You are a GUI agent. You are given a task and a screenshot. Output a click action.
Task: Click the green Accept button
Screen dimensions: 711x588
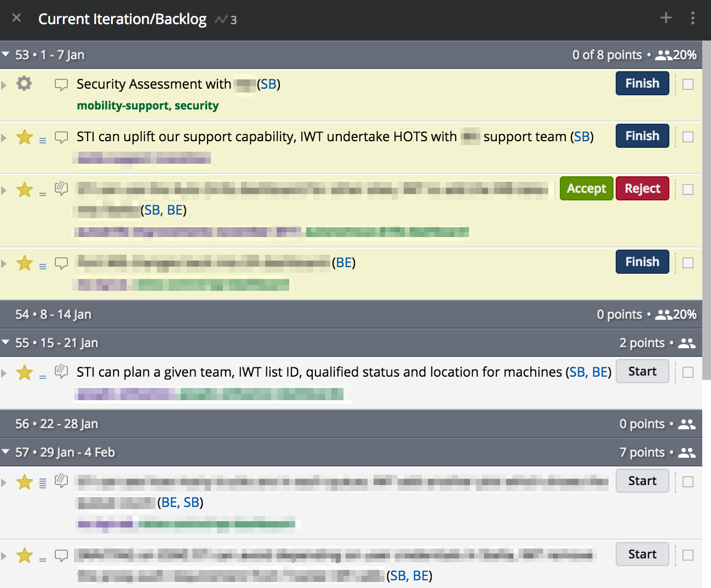click(x=586, y=189)
